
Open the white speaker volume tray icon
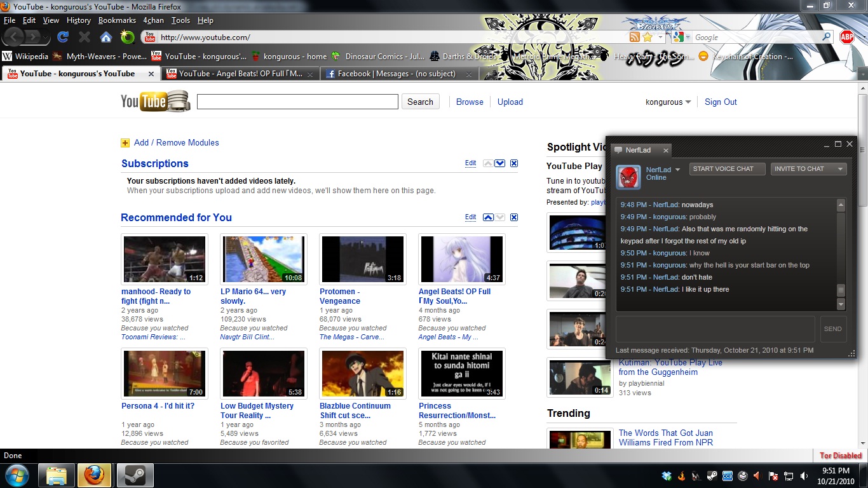tap(804, 476)
